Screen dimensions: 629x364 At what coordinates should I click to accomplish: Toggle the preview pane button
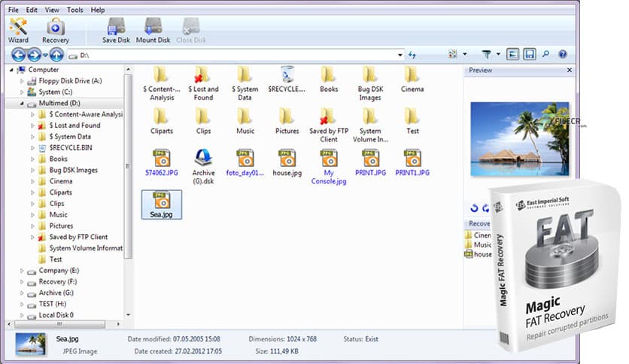(513, 55)
